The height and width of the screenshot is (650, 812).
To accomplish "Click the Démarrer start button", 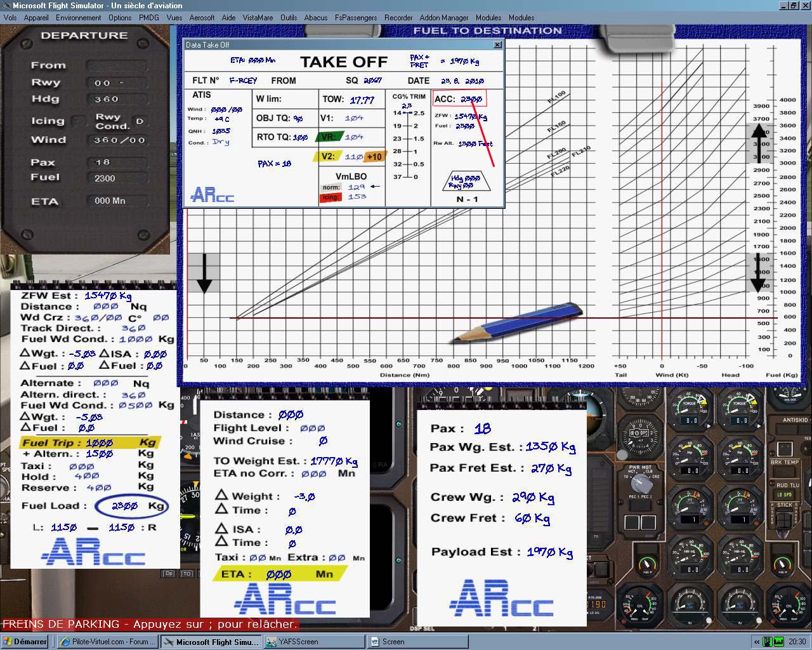I will (x=25, y=642).
